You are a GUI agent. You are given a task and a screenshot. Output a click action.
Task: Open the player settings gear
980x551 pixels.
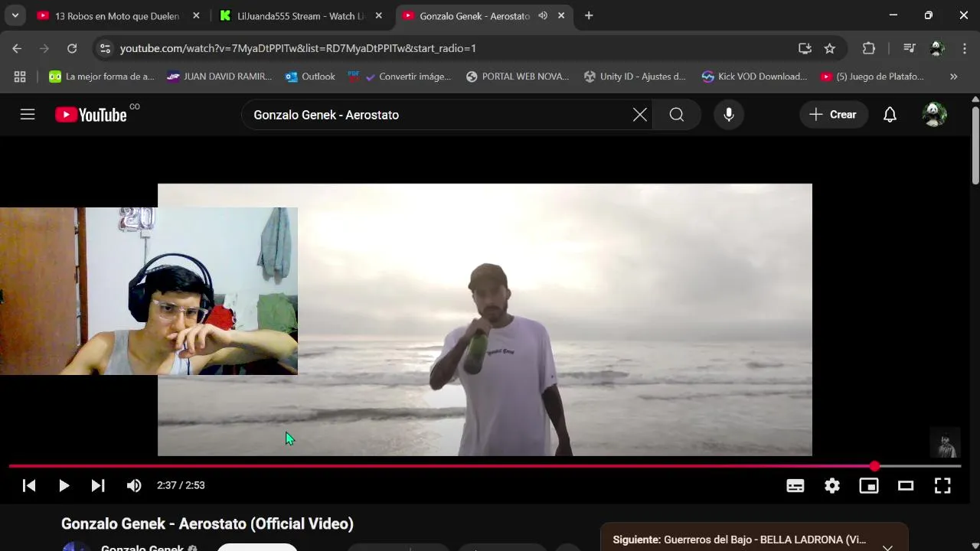pyautogui.click(x=832, y=485)
